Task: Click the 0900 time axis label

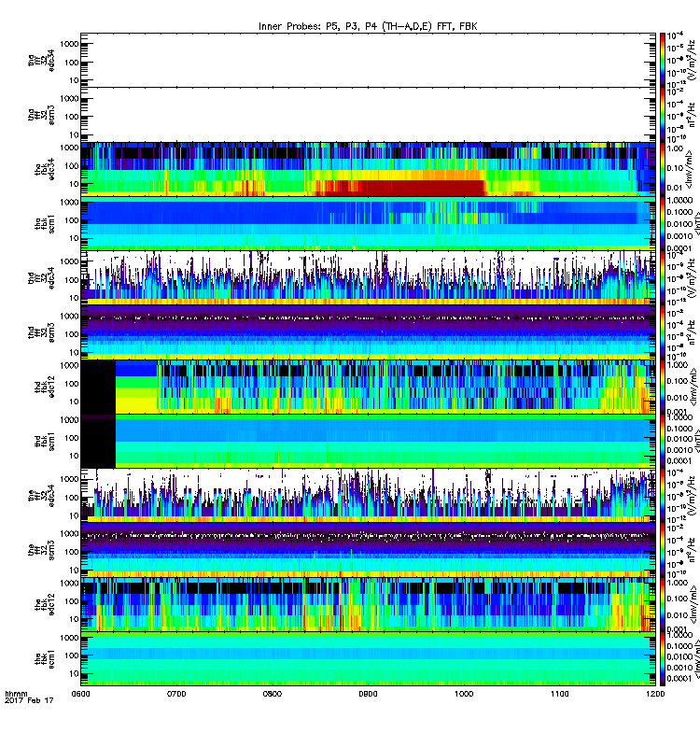Action: click(368, 694)
